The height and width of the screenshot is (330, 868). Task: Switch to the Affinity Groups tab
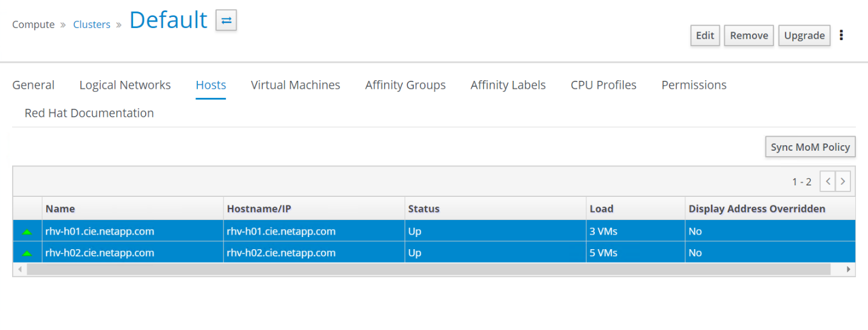tap(405, 85)
